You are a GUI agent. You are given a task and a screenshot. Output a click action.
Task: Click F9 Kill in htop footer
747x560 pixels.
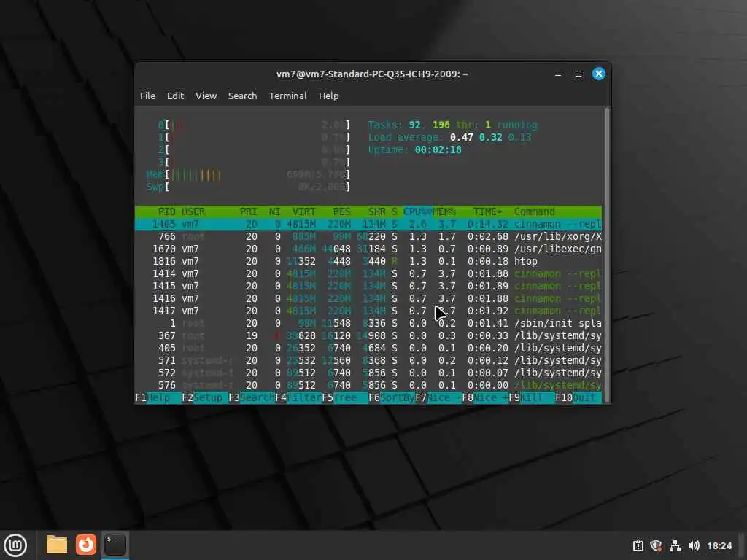532,397
